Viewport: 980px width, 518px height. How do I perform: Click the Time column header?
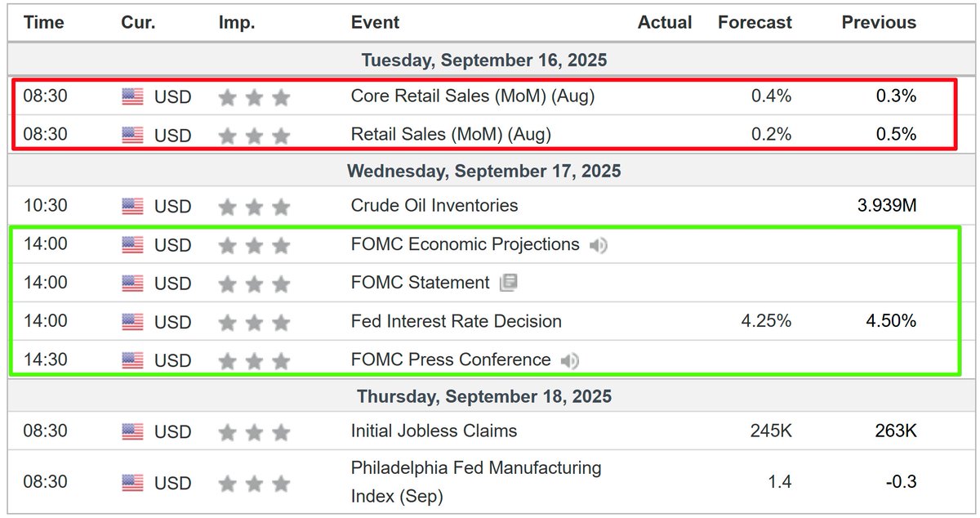pos(43,23)
